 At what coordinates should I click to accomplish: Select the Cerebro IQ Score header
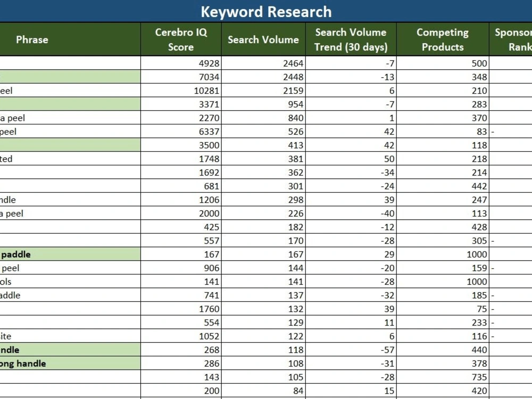[181, 39]
